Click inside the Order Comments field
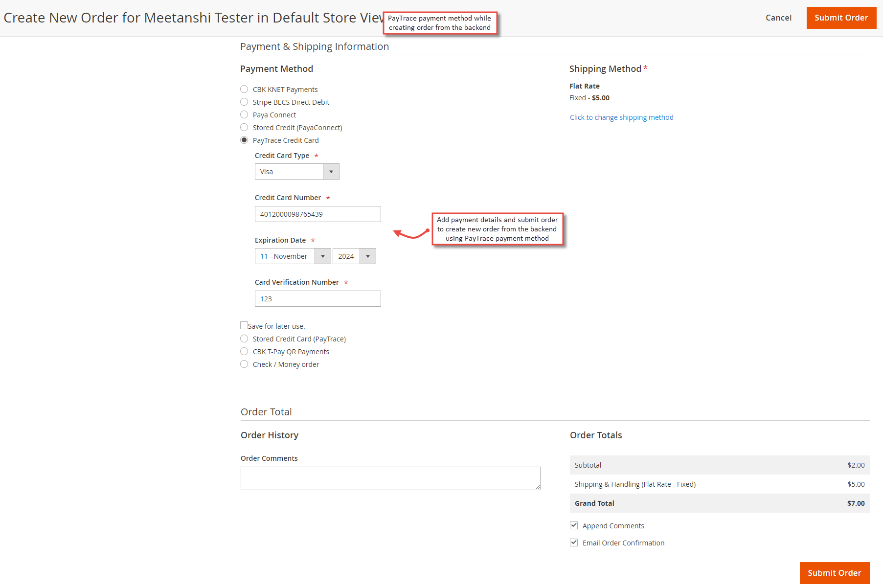883x588 pixels. (390, 478)
